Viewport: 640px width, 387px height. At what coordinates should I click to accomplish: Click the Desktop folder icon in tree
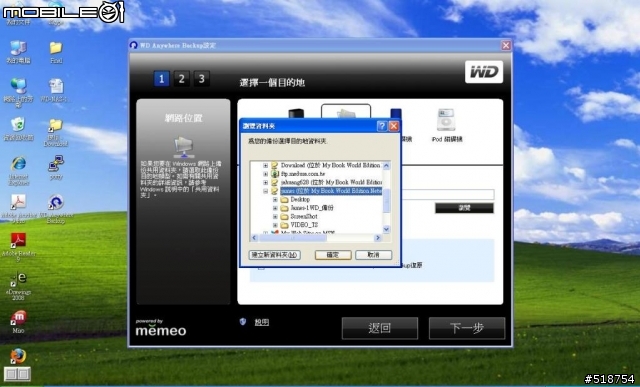(x=284, y=200)
